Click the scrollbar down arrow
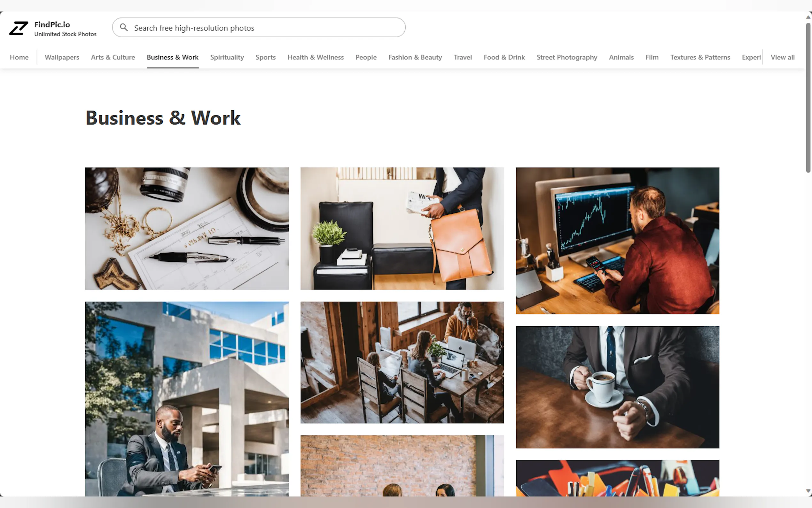This screenshot has height=508, width=812. point(808,491)
